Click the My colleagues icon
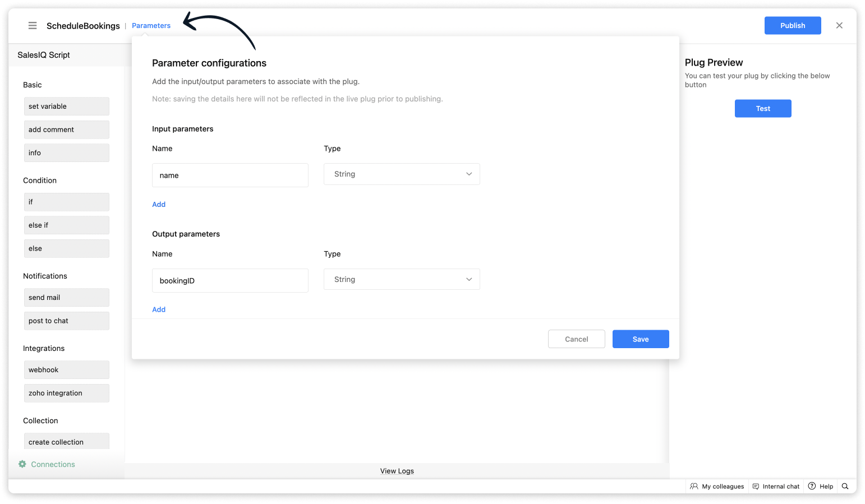The width and height of the screenshot is (865, 504). 694,487
